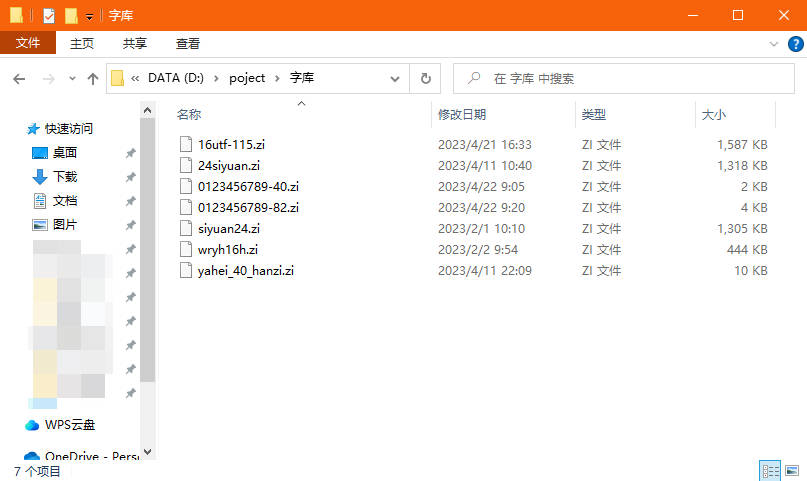This screenshot has width=807, height=481.
Task: Open Quick Access Toolbar customize dropdown
Action: (x=89, y=17)
